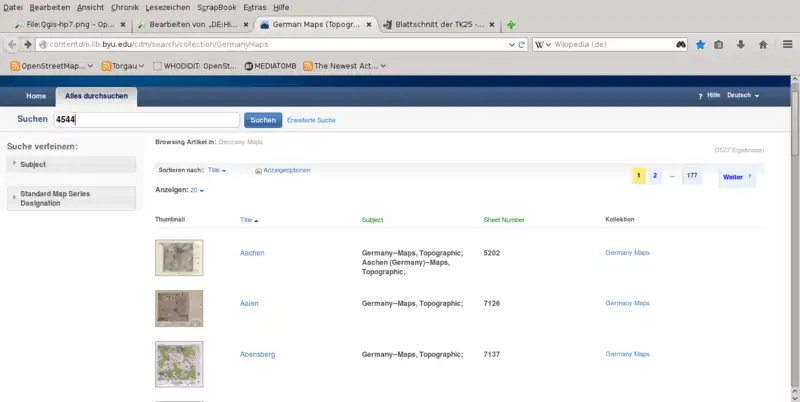Click the search field containing 4544
800x402 pixels.
coord(146,120)
